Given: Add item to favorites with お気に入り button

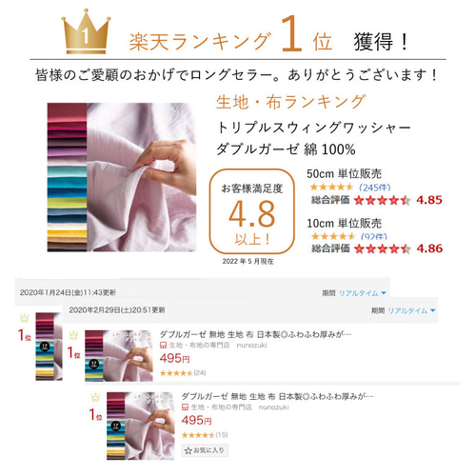Looking at the screenshot, I should [205, 450].
